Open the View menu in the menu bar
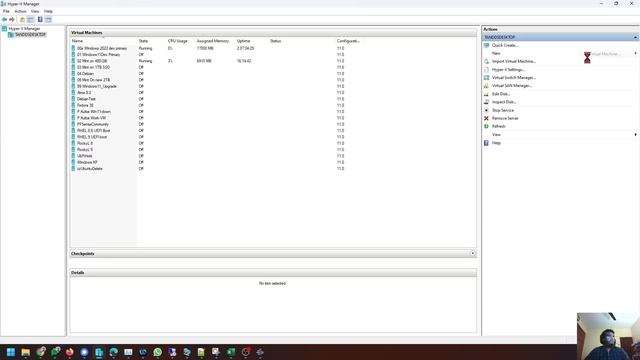640x360 pixels. (x=35, y=11)
